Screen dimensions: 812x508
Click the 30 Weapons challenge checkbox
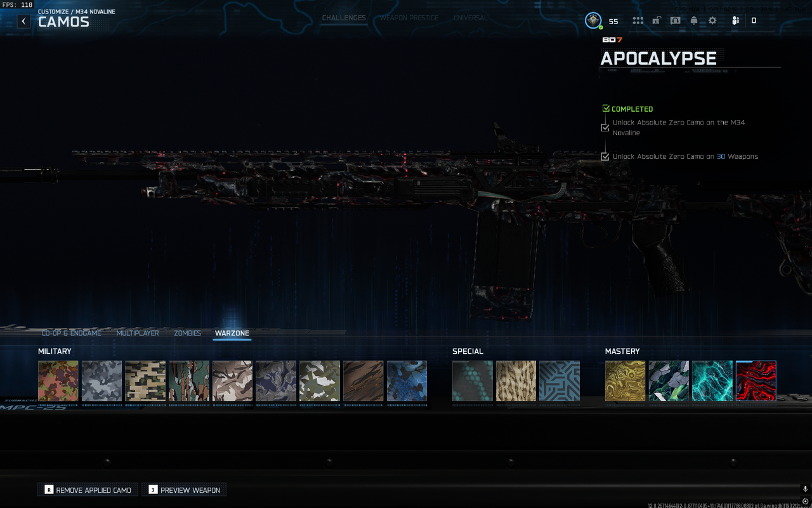click(x=605, y=156)
